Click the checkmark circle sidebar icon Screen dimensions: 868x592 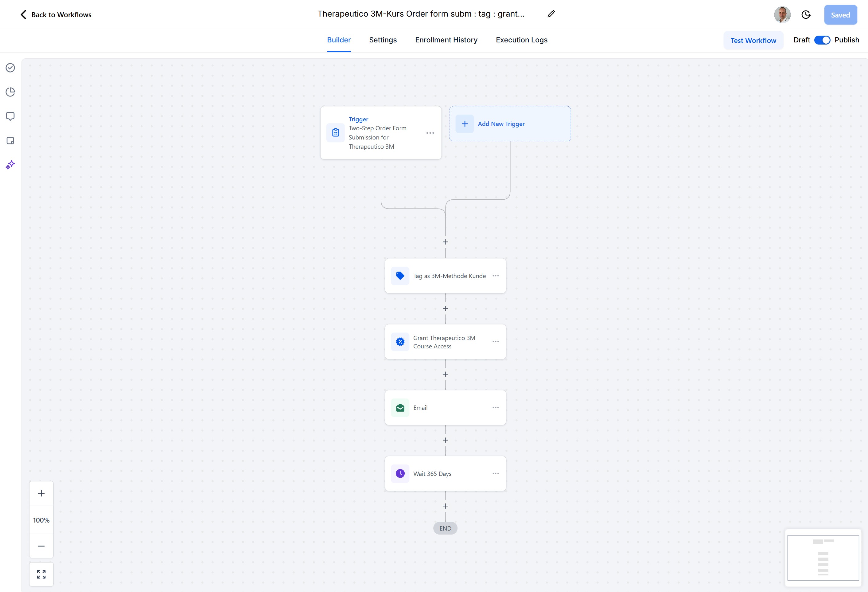click(x=10, y=68)
